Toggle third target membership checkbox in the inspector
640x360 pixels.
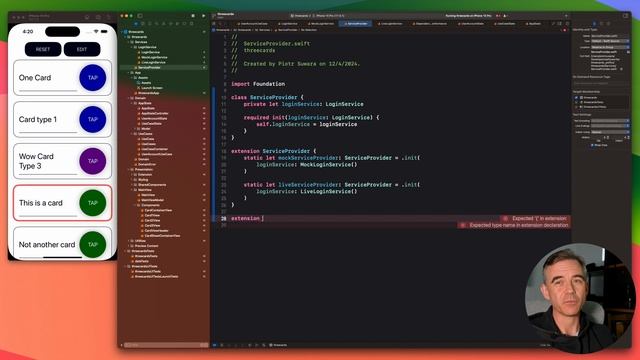[576, 107]
